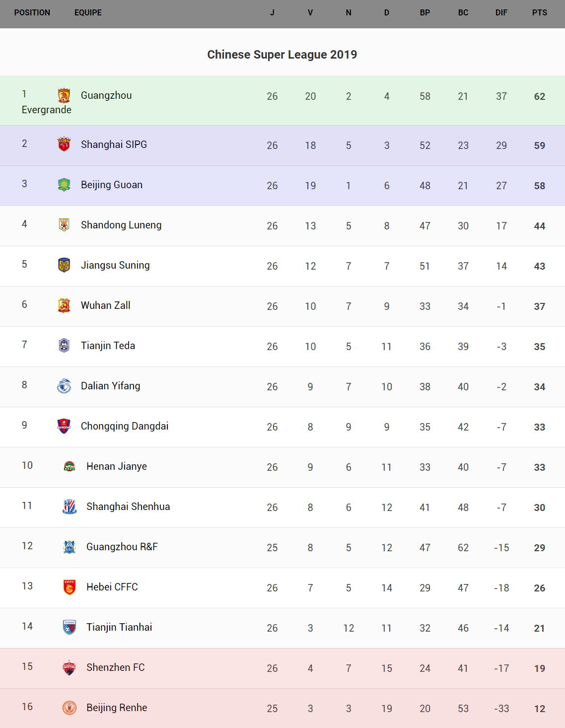Screen dimensions: 565x728
Task: Click the Shanghai Shenhua team crest
Action: point(70,507)
